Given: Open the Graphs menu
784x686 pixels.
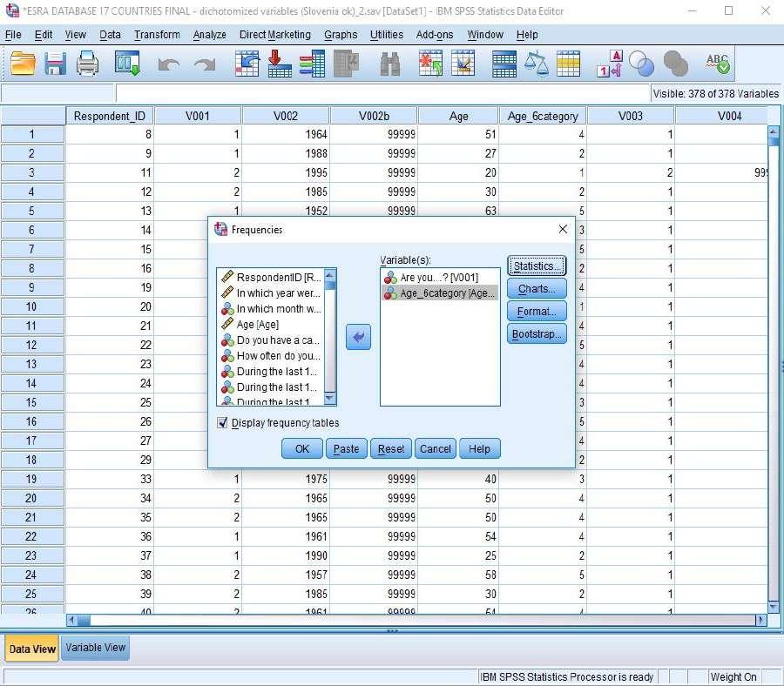Looking at the screenshot, I should tap(341, 35).
